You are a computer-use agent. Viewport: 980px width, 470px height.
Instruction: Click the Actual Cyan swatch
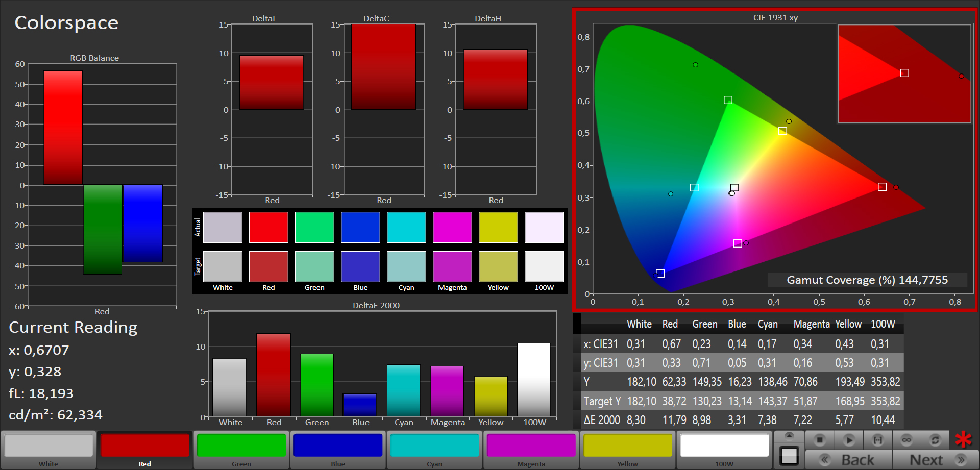coord(406,227)
